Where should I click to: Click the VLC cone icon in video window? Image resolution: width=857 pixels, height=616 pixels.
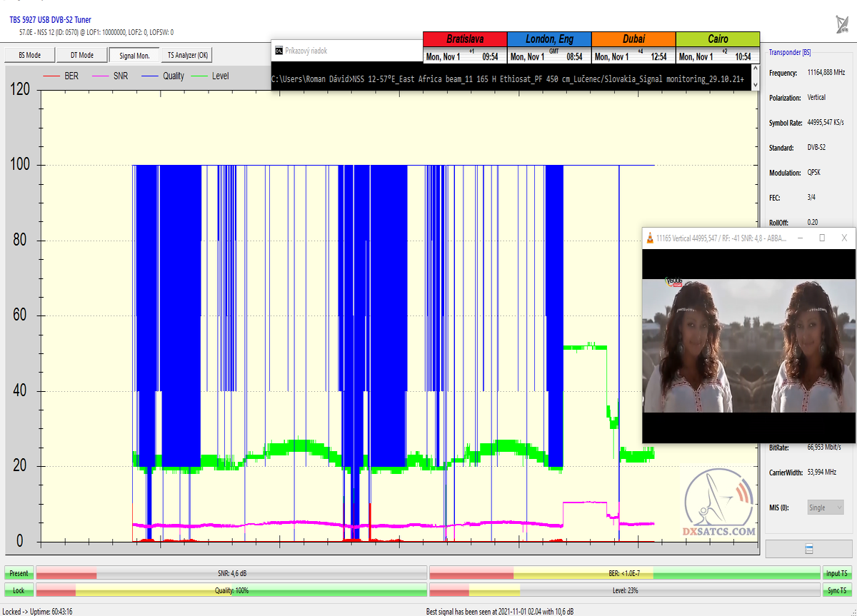point(649,238)
